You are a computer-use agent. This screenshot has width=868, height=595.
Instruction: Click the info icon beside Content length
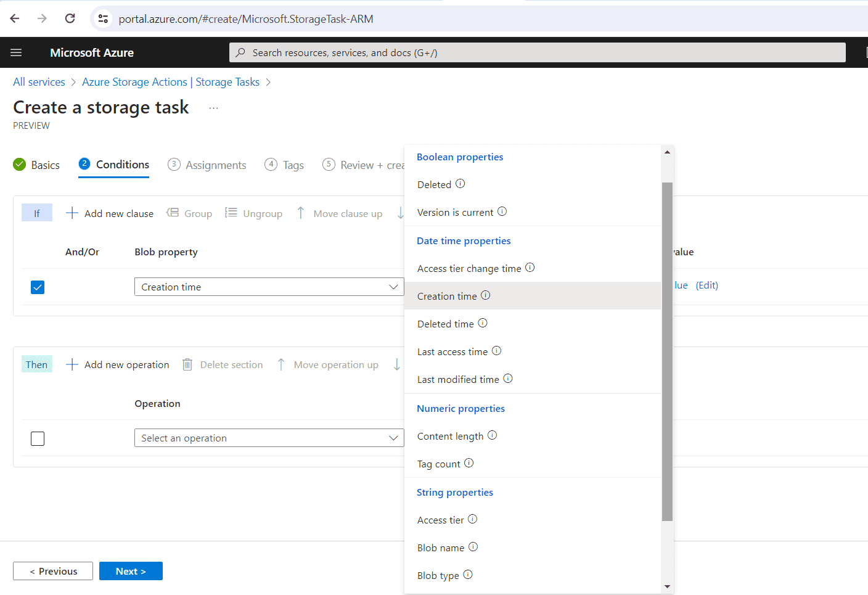(493, 435)
